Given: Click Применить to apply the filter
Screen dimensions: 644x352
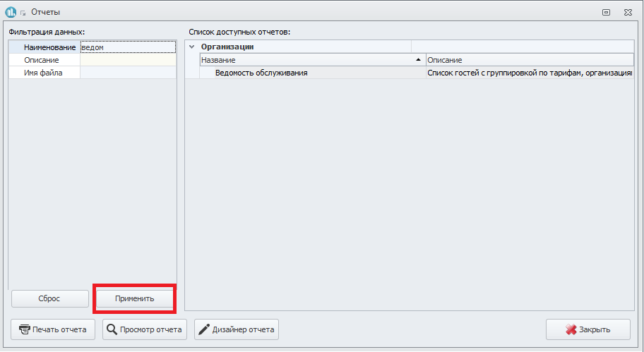Looking at the screenshot, I should pos(135,298).
